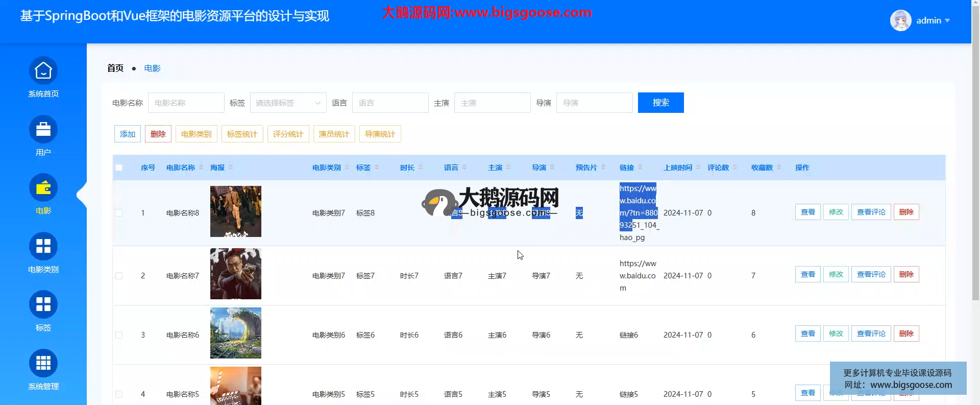Open the 电影类别 grid icon
This screenshot has height=405, width=980.
[43, 247]
